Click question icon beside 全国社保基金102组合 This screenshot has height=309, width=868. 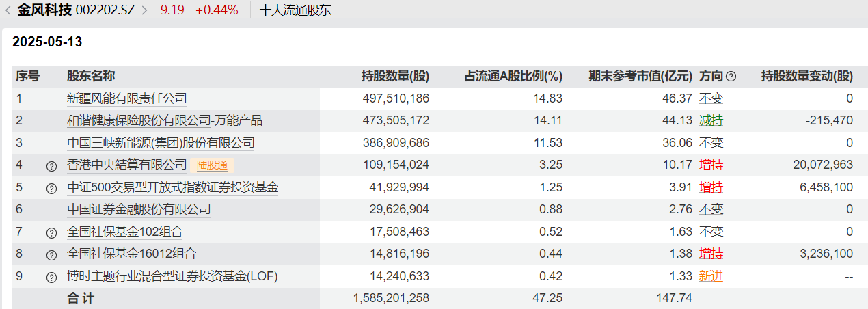(51, 232)
